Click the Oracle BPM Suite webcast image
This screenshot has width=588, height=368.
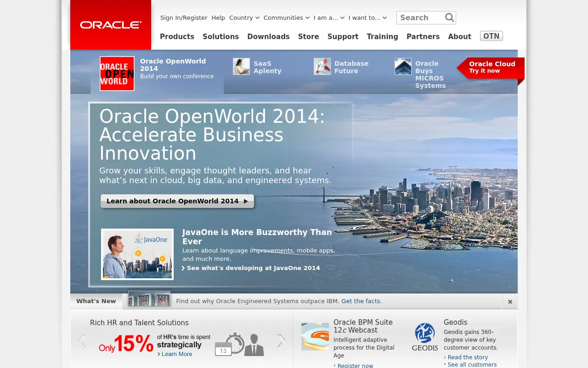(315, 337)
